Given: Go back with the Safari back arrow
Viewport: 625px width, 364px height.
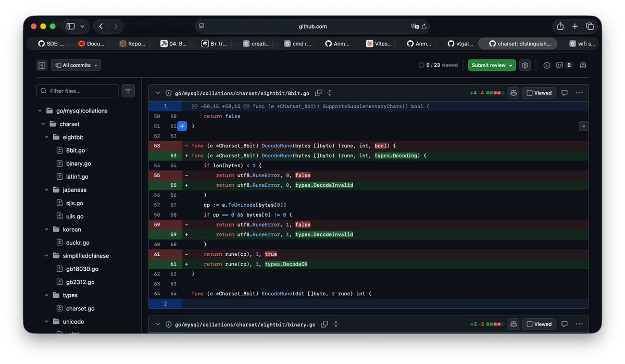Looking at the screenshot, I should click(101, 26).
